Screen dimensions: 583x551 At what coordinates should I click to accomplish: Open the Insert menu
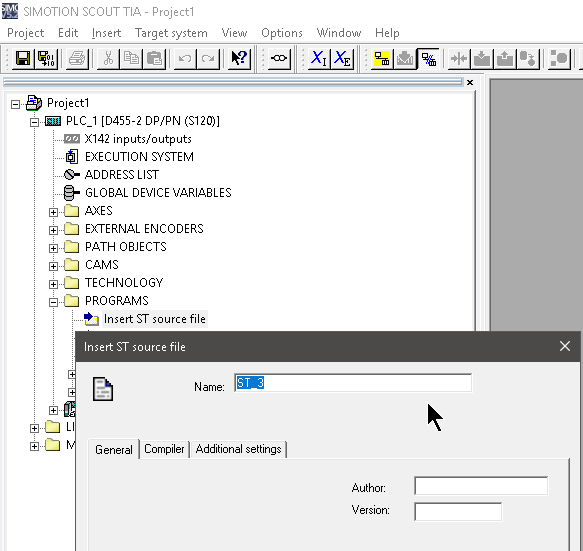106,33
